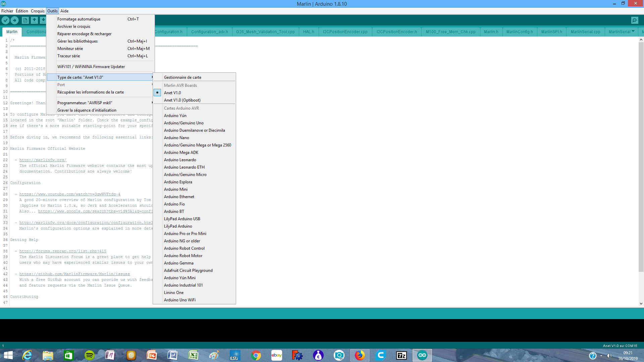Image resolution: width=644 pixels, height=362 pixels.
Task: Open File Explorer from the taskbar
Action: (48, 355)
